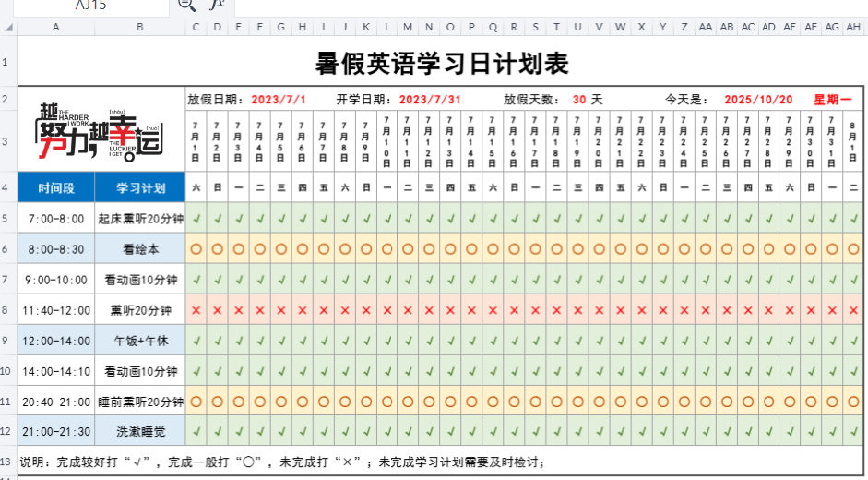The image size is (868, 480).
Task: Click the red 星期一 weekday cell
Action: click(832, 100)
